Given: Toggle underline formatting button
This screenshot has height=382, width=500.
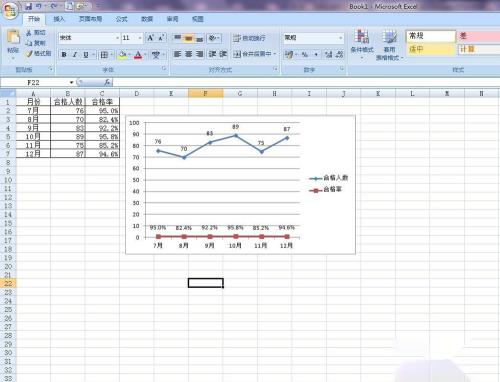Looking at the screenshot, I should pyautogui.click(x=86, y=55).
